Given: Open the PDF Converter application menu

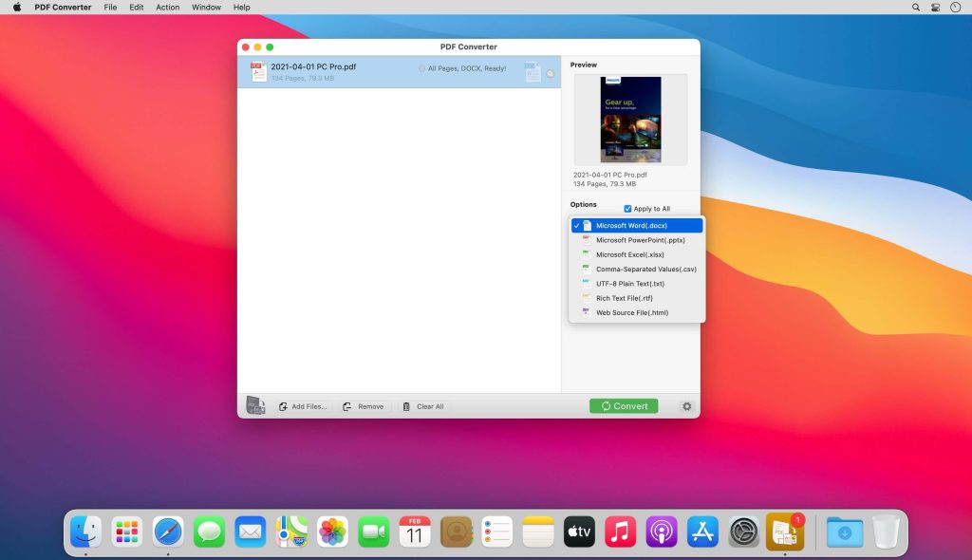Looking at the screenshot, I should point(63,7).
